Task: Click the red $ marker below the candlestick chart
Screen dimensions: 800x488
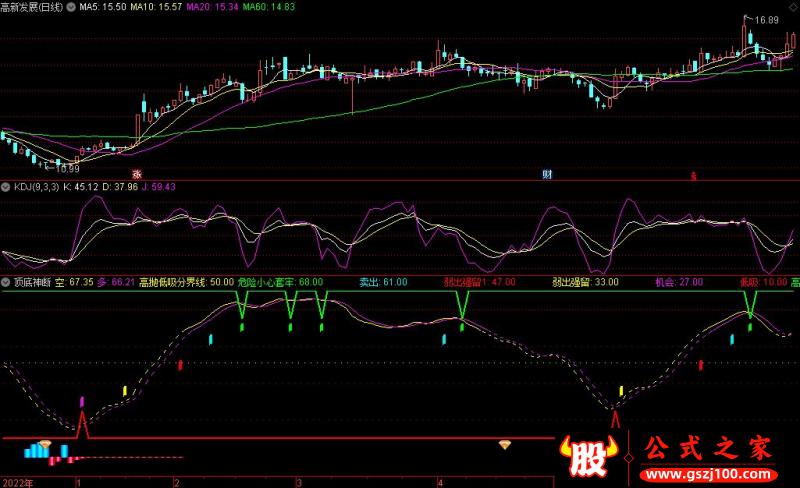Action: pyautogui.click(x=693, y=176)
